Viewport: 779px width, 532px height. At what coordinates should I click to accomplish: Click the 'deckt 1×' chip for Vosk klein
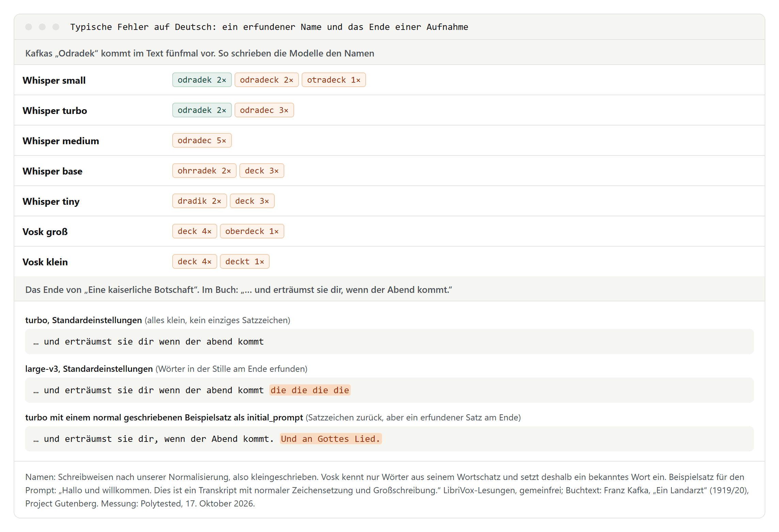click(x=244, y=262)
